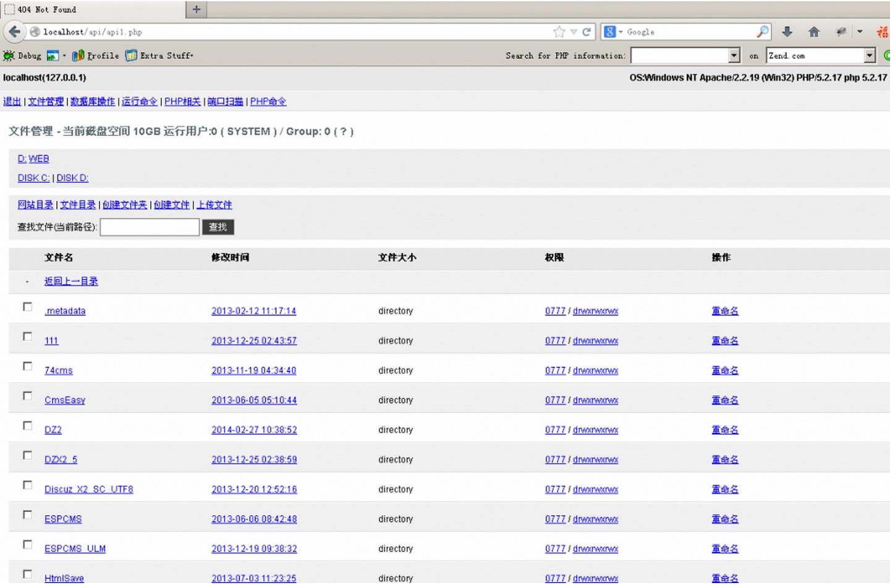Click the Profile chart icon
The height and width of the screenshot is (588, 895).
pos(78,56)
